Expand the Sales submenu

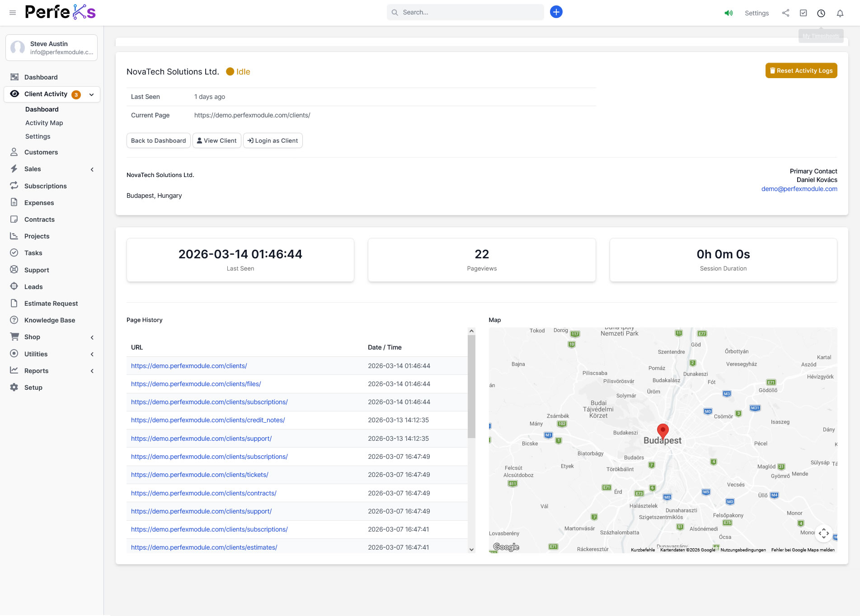(92, 169)
